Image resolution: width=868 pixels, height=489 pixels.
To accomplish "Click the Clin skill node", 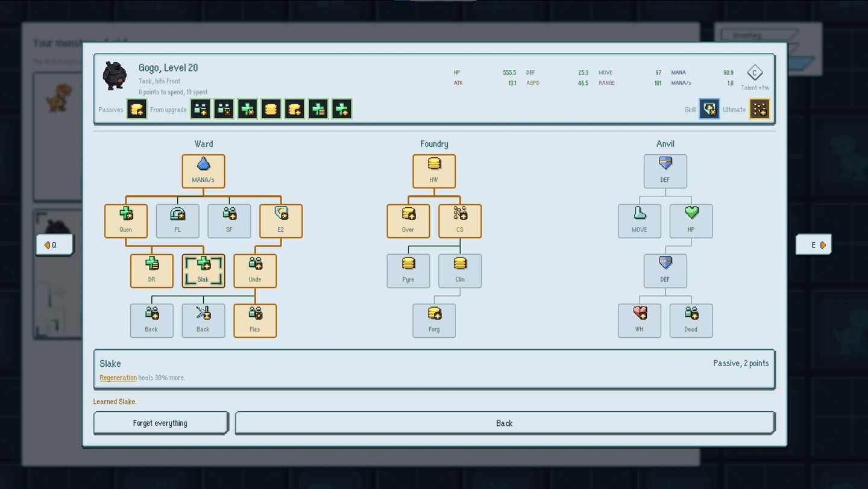I will tap(460, 271).
